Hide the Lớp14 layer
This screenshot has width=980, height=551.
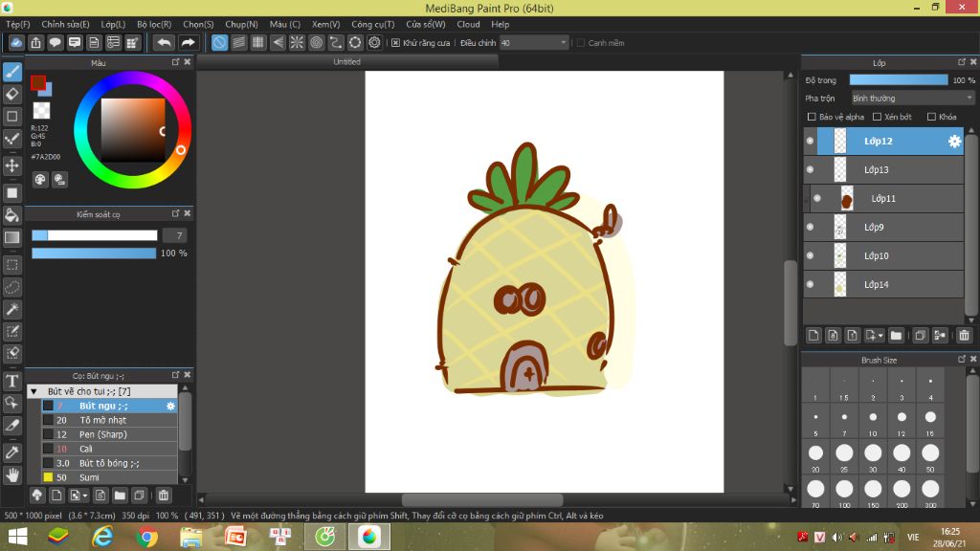click(x=810, y=285)
